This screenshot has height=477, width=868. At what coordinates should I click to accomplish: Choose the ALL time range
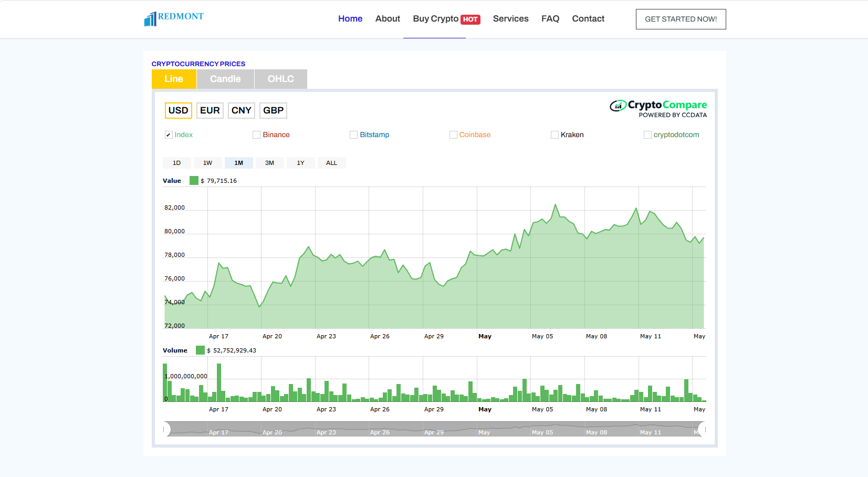click(x=332, y=163)
